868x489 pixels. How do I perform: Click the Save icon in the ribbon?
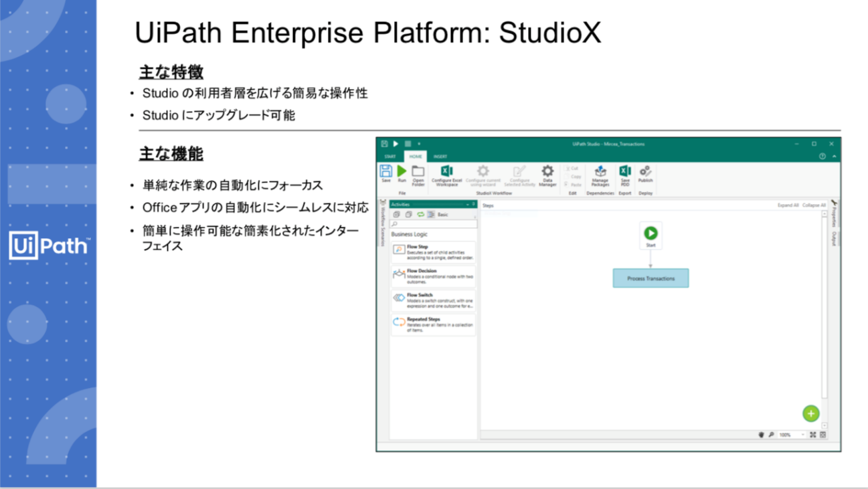click(x=385, y=173)
